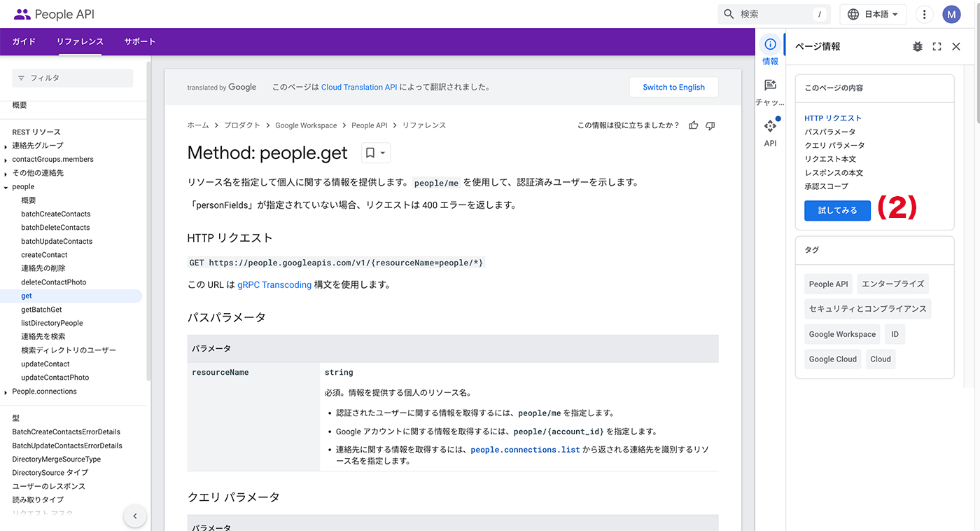
Task: Open createContact in navigation
Action: [44, 255]
